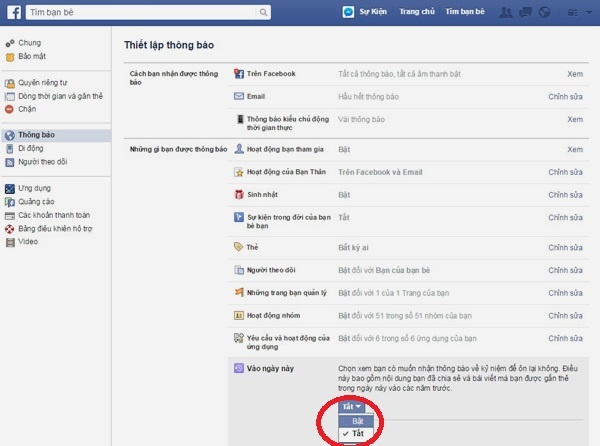The height and width of the screenshot is (446, 600).
Task: Click the Sự kiện trong đời flag icon
Action: pyautogui.click(x=239, y=217)
